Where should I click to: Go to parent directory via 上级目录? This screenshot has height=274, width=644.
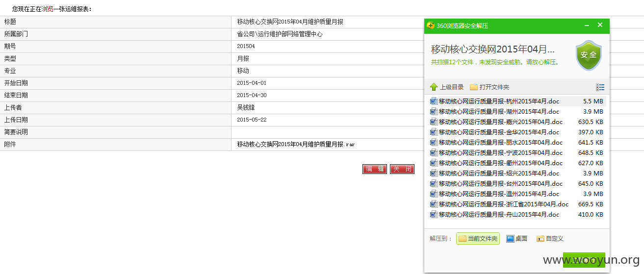(447, 87)
